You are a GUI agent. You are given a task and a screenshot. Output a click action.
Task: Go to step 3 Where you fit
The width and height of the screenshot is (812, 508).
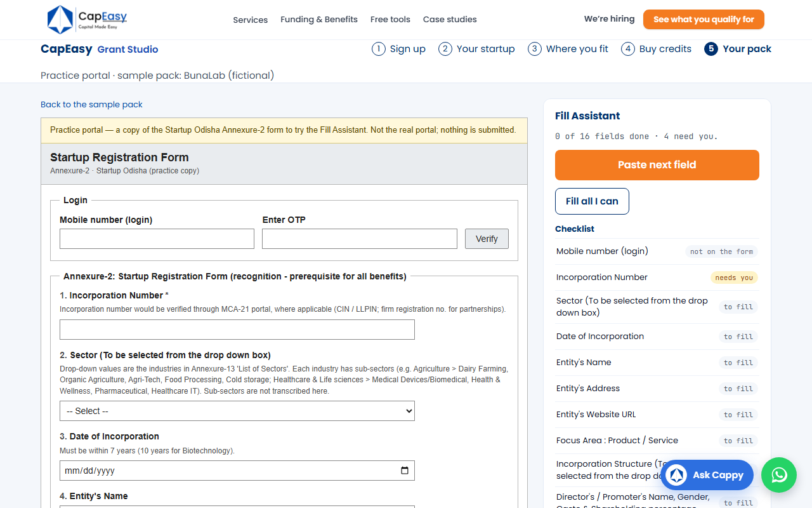[x=568, y=49]
